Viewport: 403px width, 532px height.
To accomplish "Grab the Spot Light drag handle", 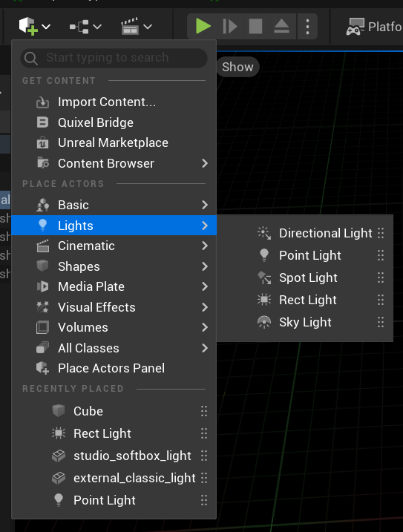I will click(x=381, y=278).
